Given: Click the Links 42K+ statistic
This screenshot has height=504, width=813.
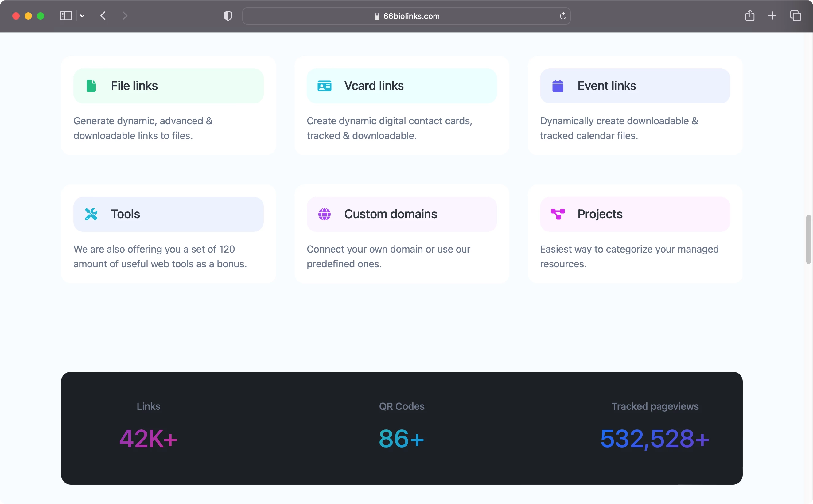Looking at the screenshot, I should (x=148, y=439).
